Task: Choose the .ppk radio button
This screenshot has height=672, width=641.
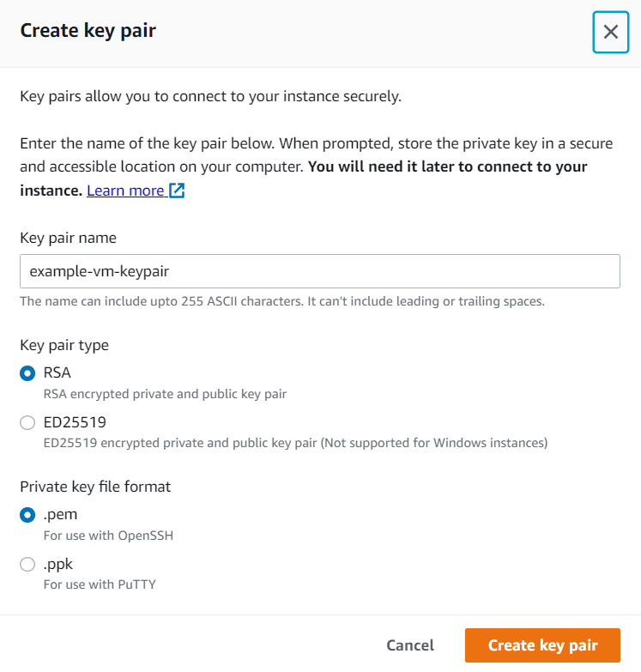Action: point(27,565)
